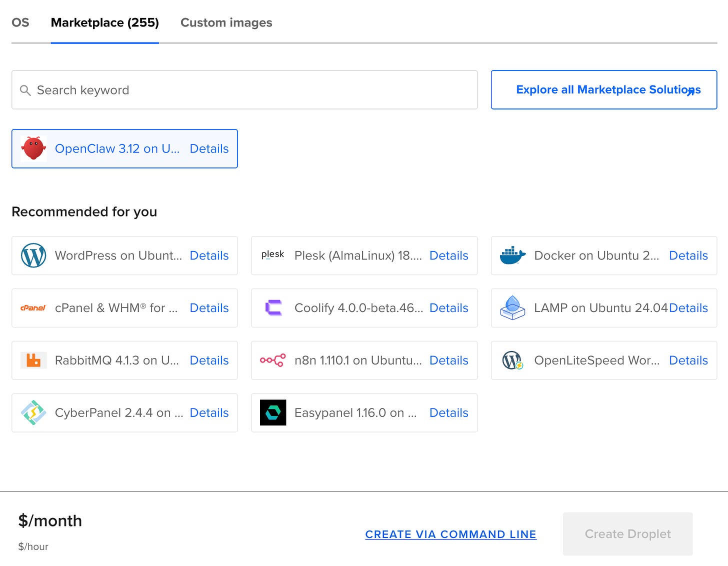Switch to the OS tab

(20, 22)
